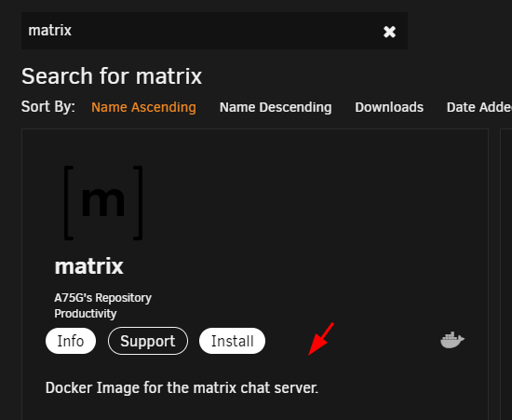The width and height of the screenshot is (512, 420).
Task: Open Support for the matrix app
Action: coord(148,341)
